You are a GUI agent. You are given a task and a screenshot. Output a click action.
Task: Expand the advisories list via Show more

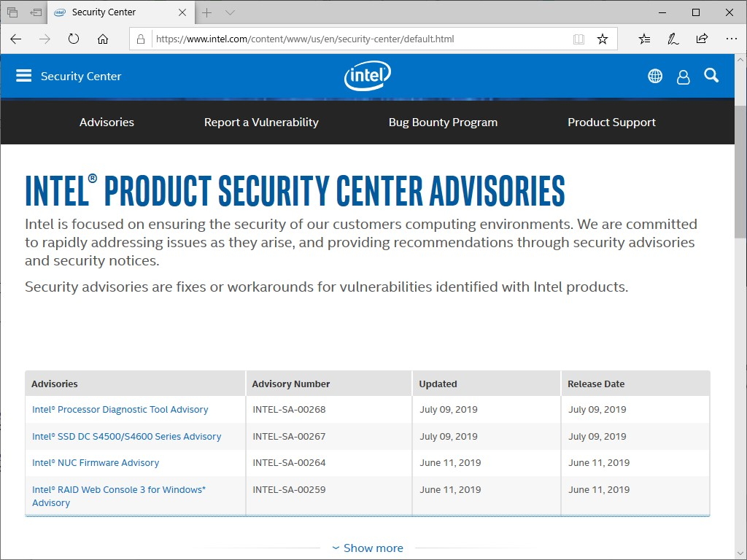(x=368, y=548)
